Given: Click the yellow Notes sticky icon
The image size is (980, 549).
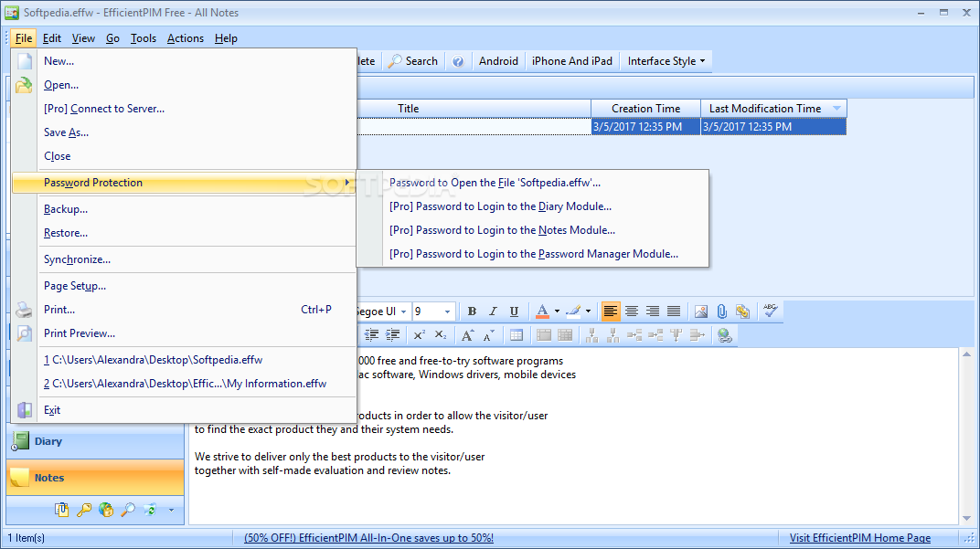Looking at the screenshot, I should (19, 478).
